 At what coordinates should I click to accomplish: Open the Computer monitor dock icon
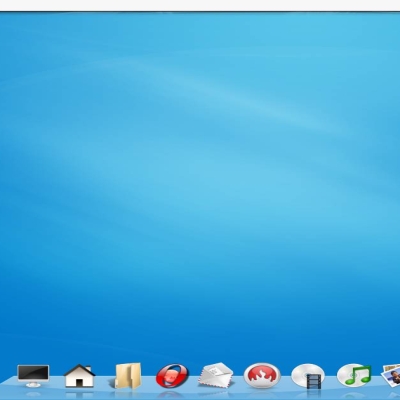point(33,376)
